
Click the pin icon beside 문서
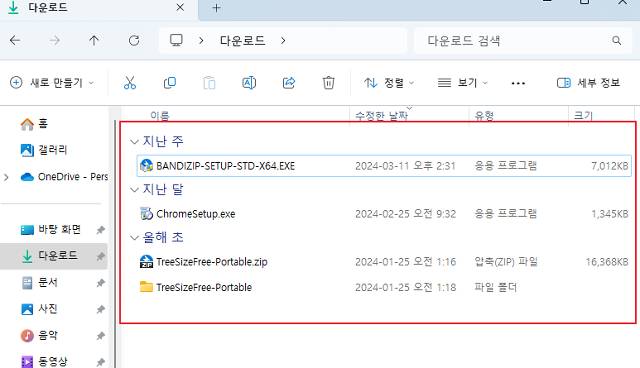pyautogui.click(x=100, y=283)
